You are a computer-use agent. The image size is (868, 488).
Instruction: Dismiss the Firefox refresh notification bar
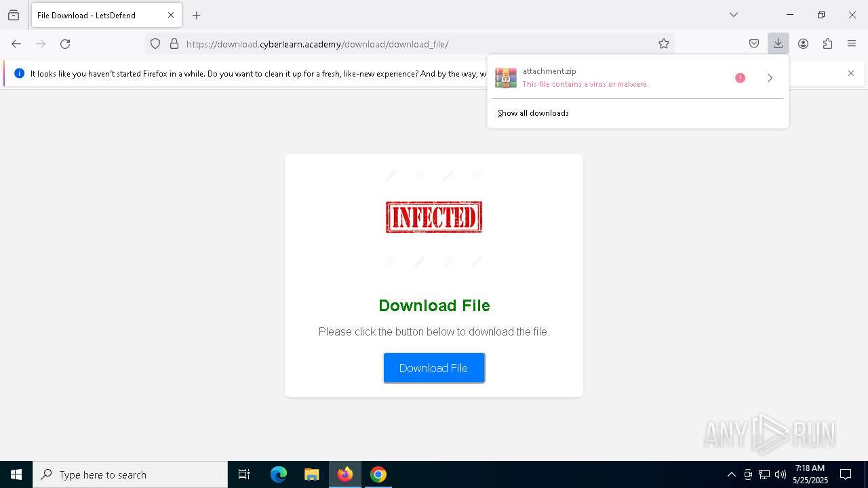pyautogui.click(x=851, y=73)
